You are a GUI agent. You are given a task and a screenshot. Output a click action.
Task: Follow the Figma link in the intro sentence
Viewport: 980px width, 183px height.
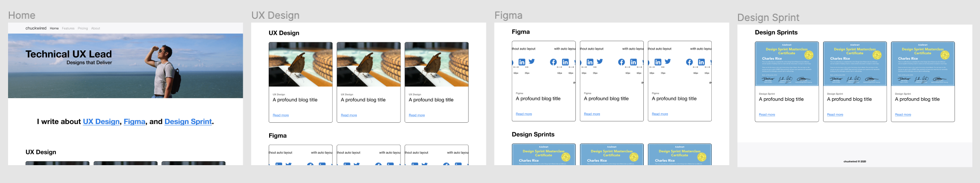coord(135,121)
